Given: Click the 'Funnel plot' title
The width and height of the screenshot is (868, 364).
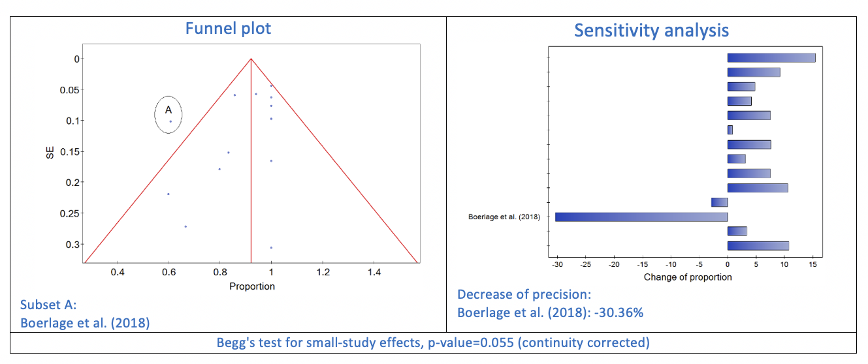Looking at the screenshot, I should [228, 28].
